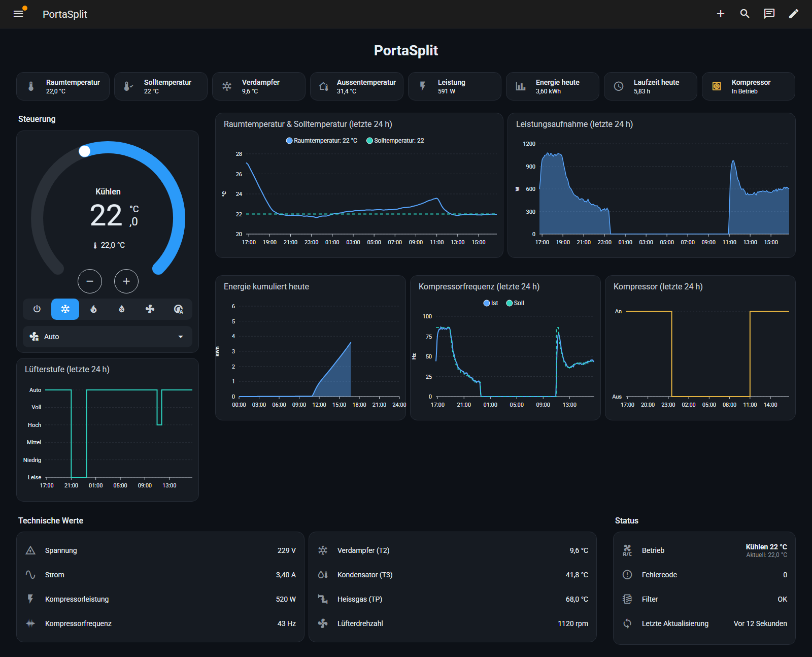Open the Auto fan mode dropdown

pos(108,337)
